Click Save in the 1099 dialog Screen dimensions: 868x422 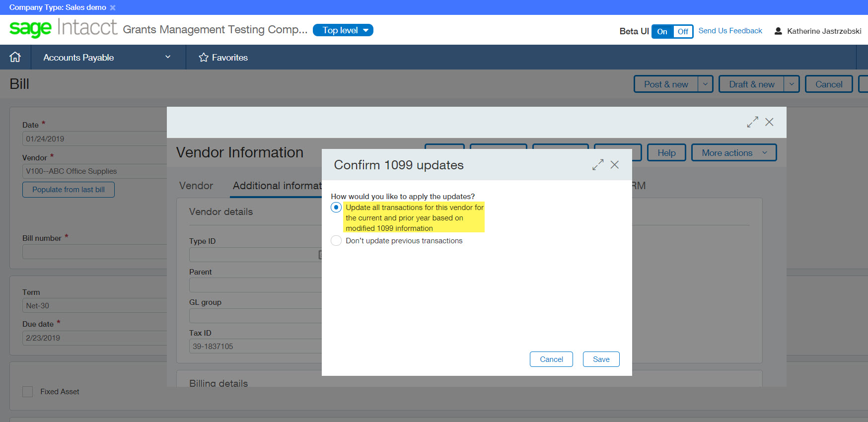[601, 359]
